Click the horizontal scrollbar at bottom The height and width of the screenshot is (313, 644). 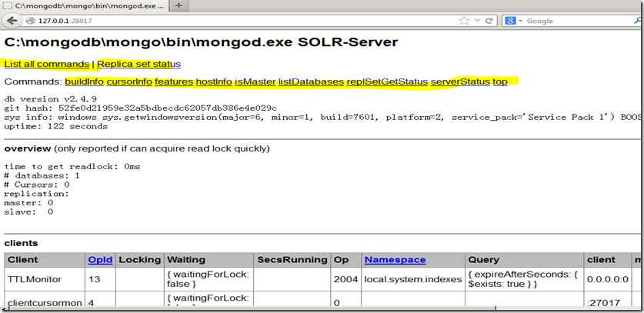(251, 308)
